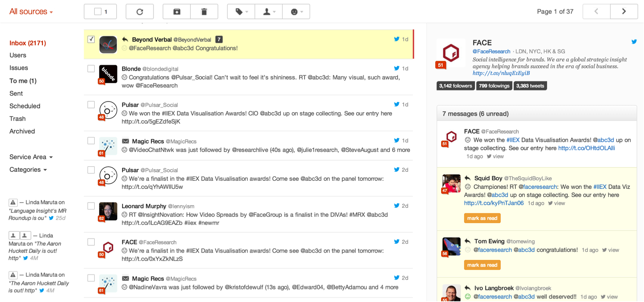Viewport: 644px width, 302px height.
Task: Open the tag dropdown in toolbar
Action: [241, 12]
